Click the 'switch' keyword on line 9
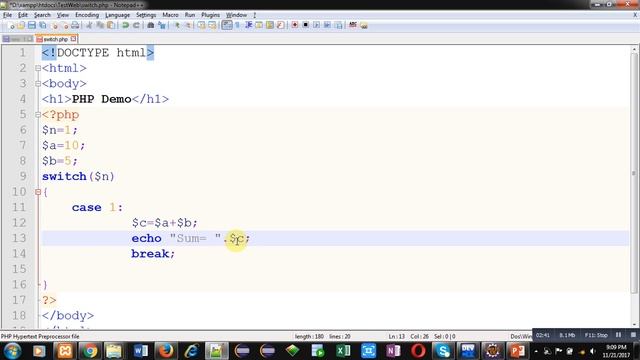640x360 pixels. coord(64,176)
